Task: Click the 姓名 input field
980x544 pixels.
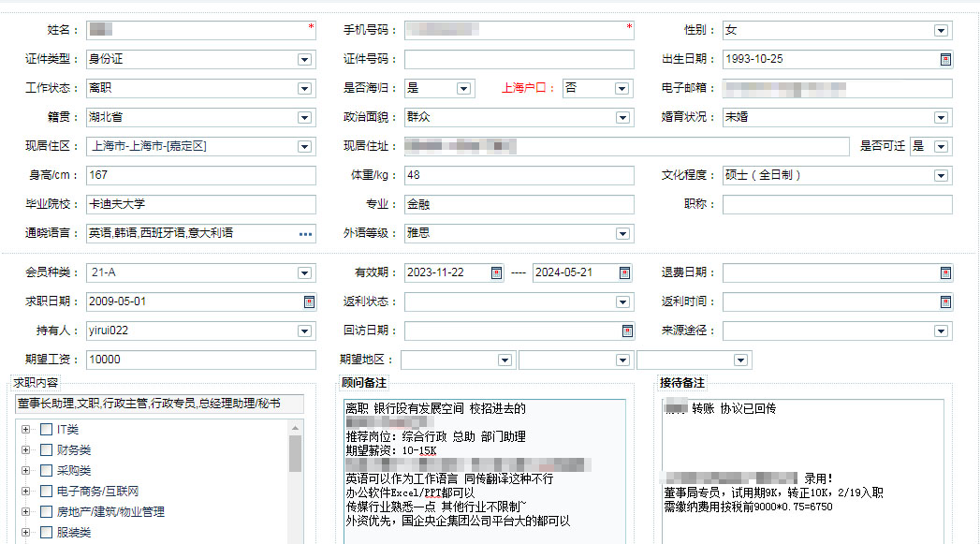Action: click(x=200, y=30)
